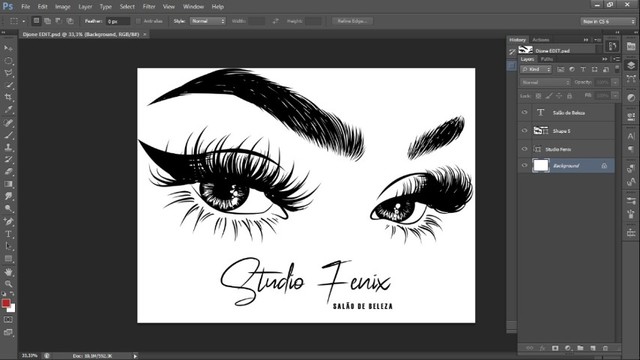This screenshot has width=640, height=360.
Task: Hide the Background layer
Action: coord(524,165)
